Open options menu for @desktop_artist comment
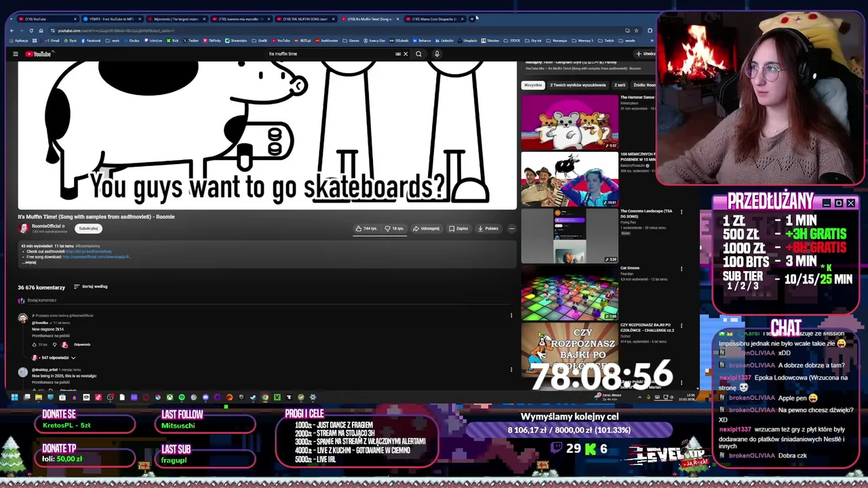Image resolution: width=868 pixels, height=488 pixels. coord(511,369)
